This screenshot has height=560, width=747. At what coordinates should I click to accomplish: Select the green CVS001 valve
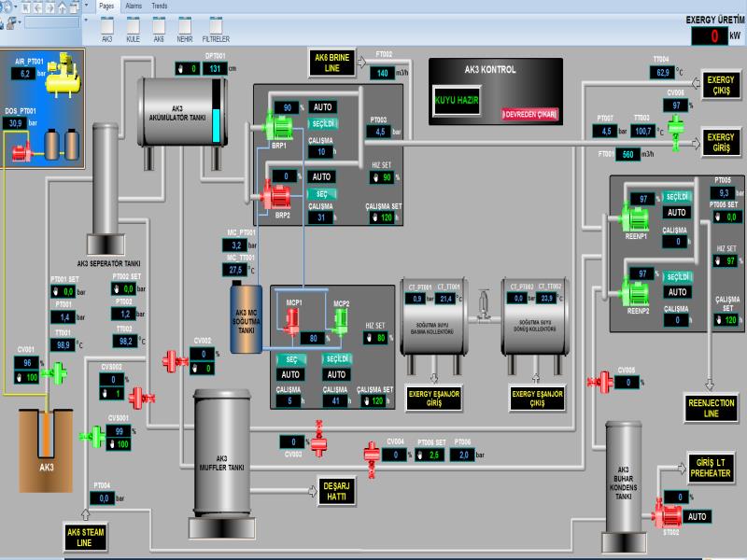(x=92, y=436)
